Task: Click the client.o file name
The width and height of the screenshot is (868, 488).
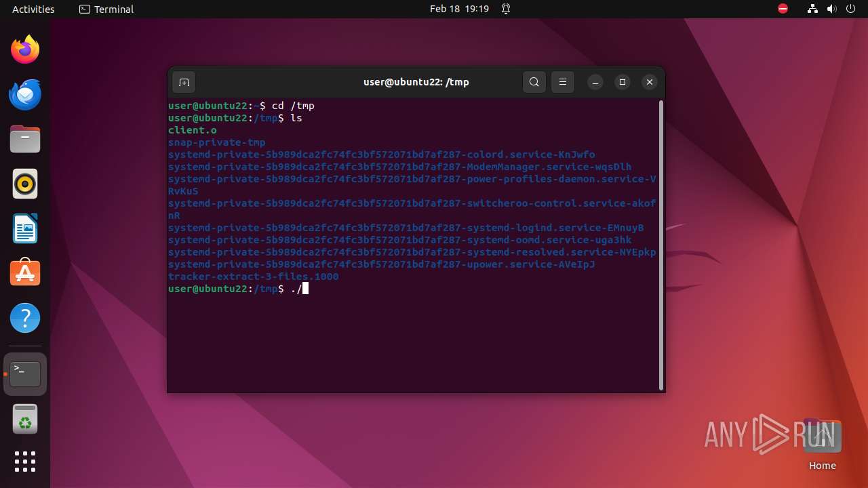Action: coord(193,130)
